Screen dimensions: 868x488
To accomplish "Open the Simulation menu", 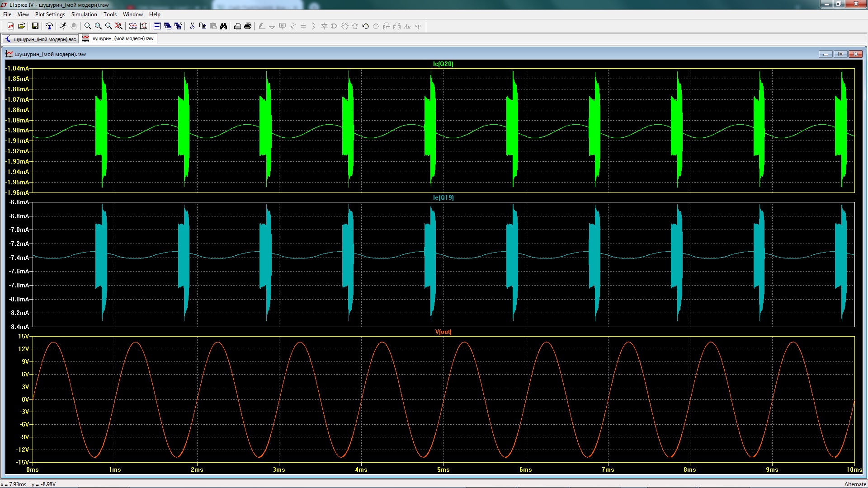I will point(84,14).
